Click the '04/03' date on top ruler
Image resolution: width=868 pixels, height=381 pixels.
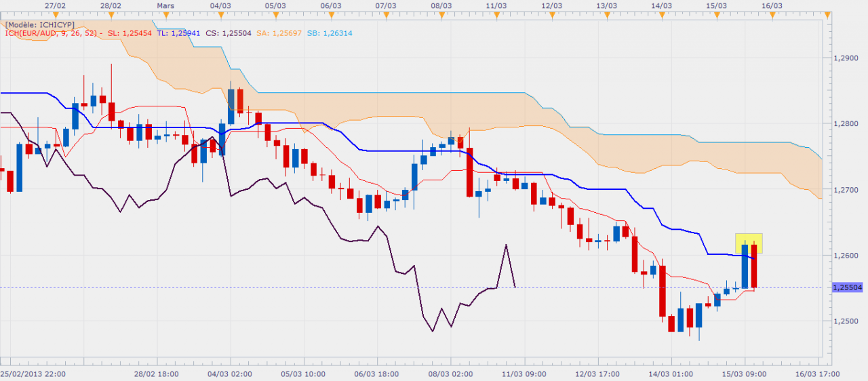221,5
